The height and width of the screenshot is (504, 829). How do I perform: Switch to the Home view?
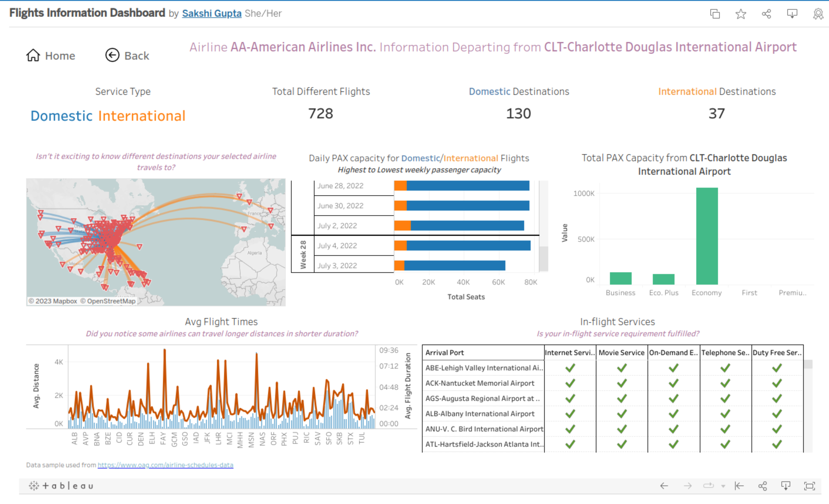[x=51, y=56]
